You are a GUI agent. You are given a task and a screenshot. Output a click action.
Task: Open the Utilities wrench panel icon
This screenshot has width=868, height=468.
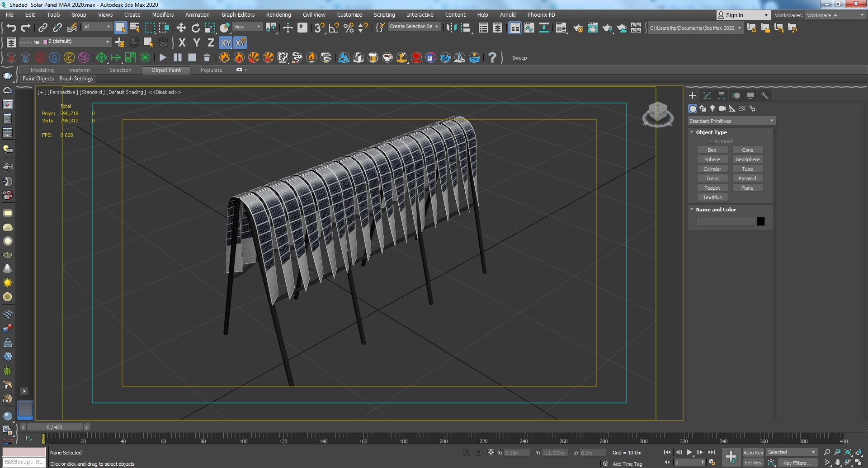coord(765,96)
